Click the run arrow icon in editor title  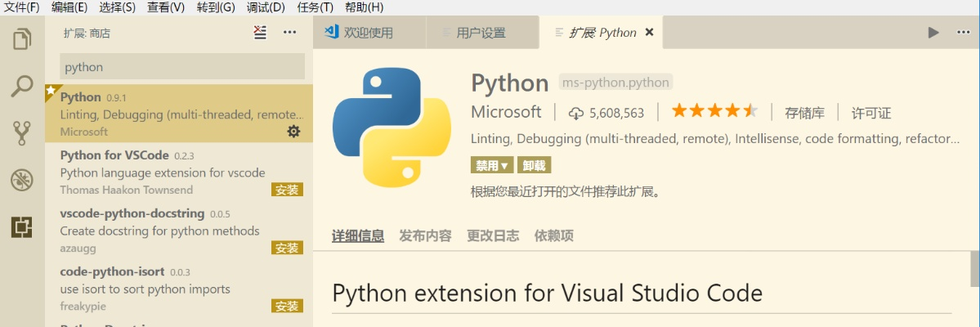tap(933, 33)
